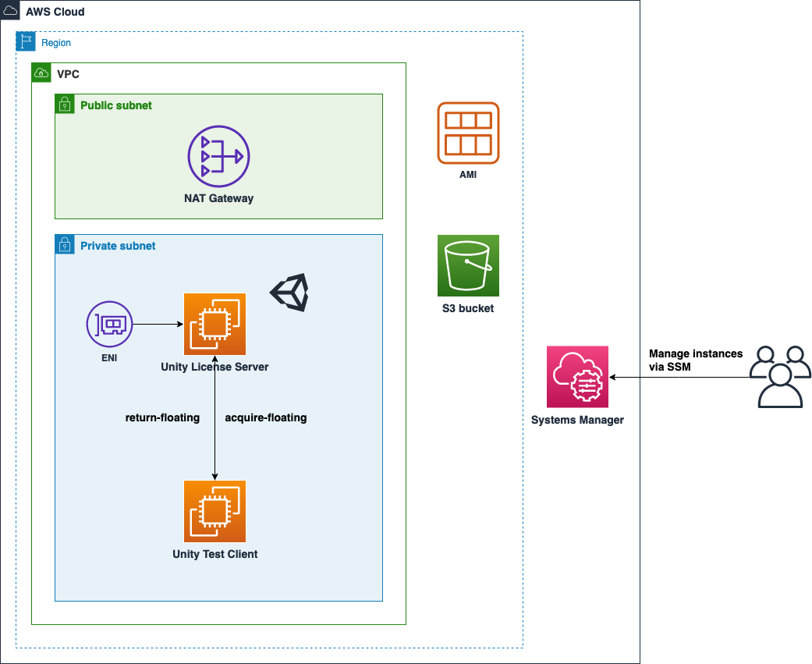Click the "AMI" label
Image resolution: width=812 pixels, height=664 pixels.
(468, 175)
